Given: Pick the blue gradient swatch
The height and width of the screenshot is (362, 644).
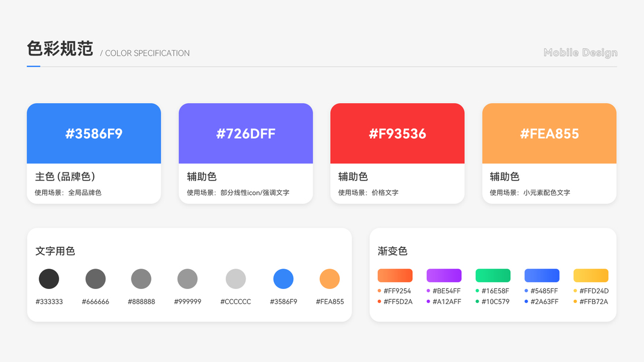Looking at the screenshot, I should point(542,276).
